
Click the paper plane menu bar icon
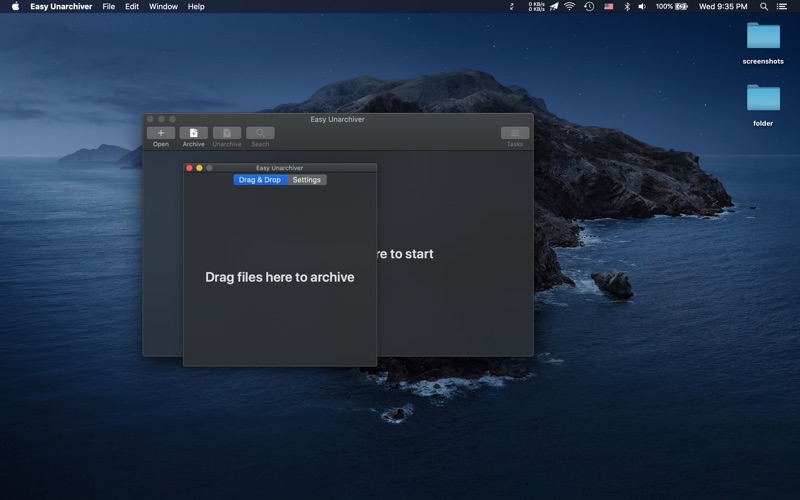[x=554, y=7]
